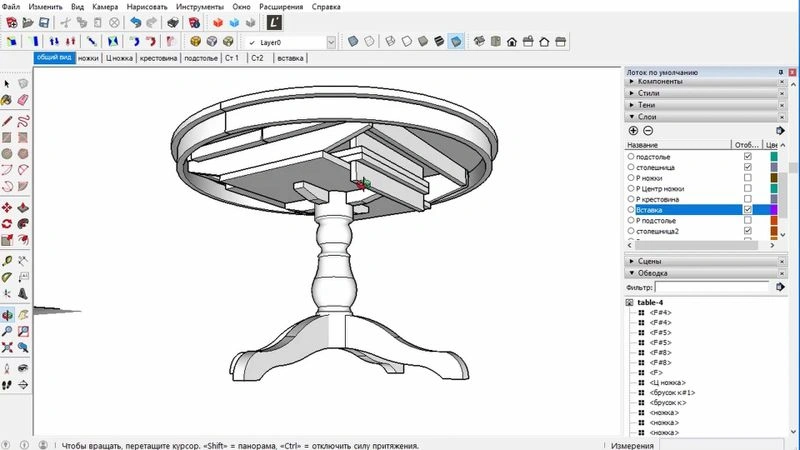
Task: Switch to Front view house icon
Action: [512, 41]
